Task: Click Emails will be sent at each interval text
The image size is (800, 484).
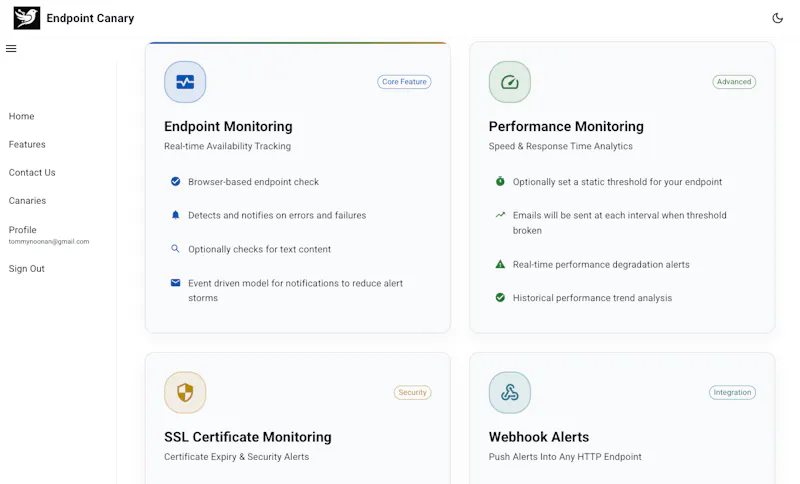Action: tap(619, 222)
